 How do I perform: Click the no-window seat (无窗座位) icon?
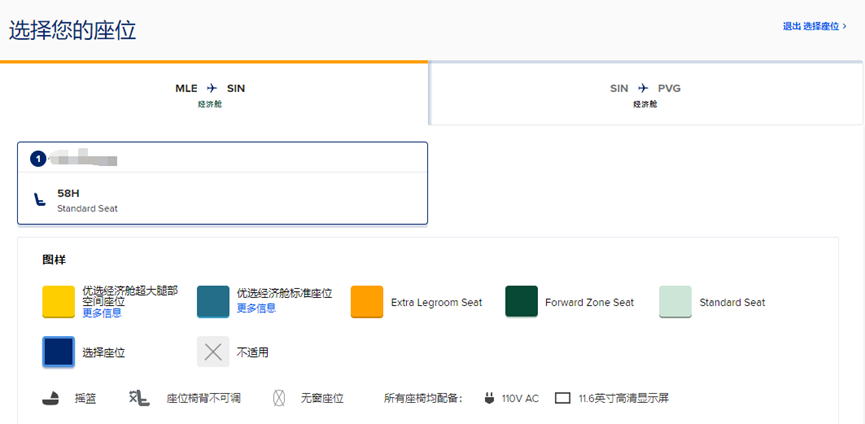[280, 398]
